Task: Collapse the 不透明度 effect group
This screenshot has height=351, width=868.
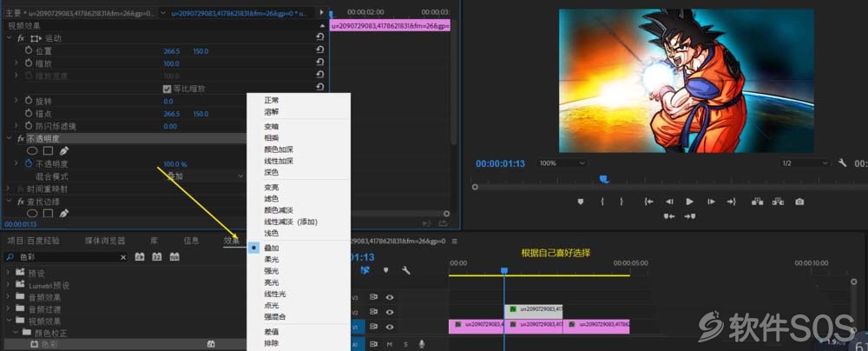Action: (9, 138)
